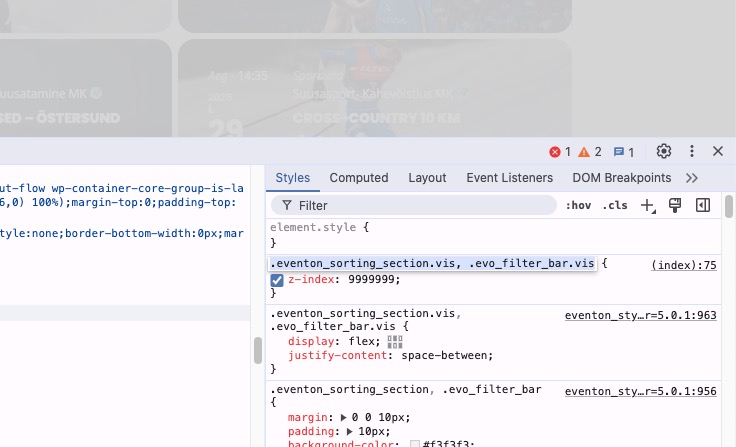Open the eventon_sty…r=5.0.1:963 stylesheet link

click(x=640, y=314)
